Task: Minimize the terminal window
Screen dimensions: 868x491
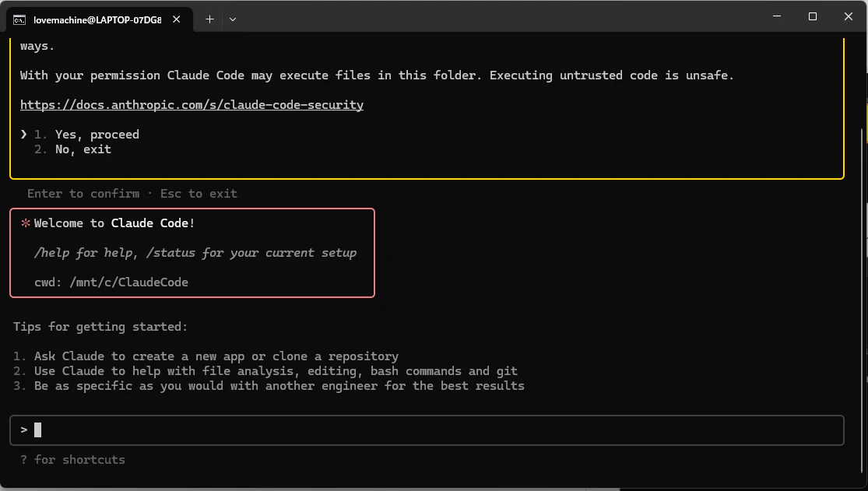Action: (x=777, y=16)
